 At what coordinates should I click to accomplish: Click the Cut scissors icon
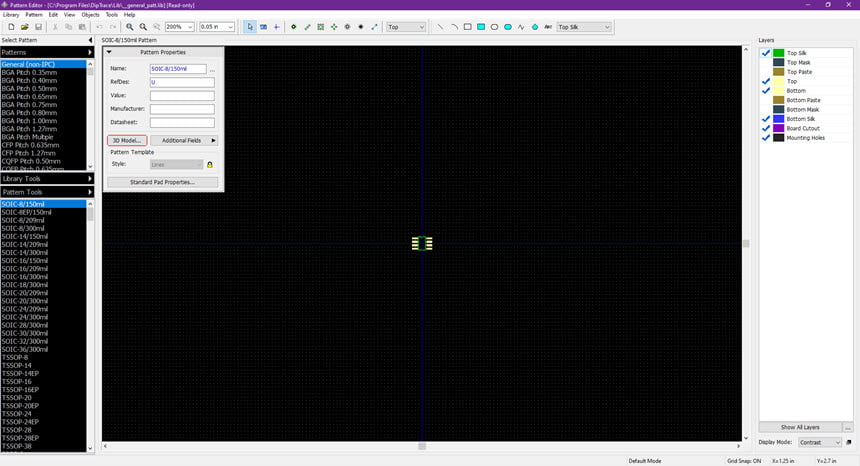pos(55,27)
